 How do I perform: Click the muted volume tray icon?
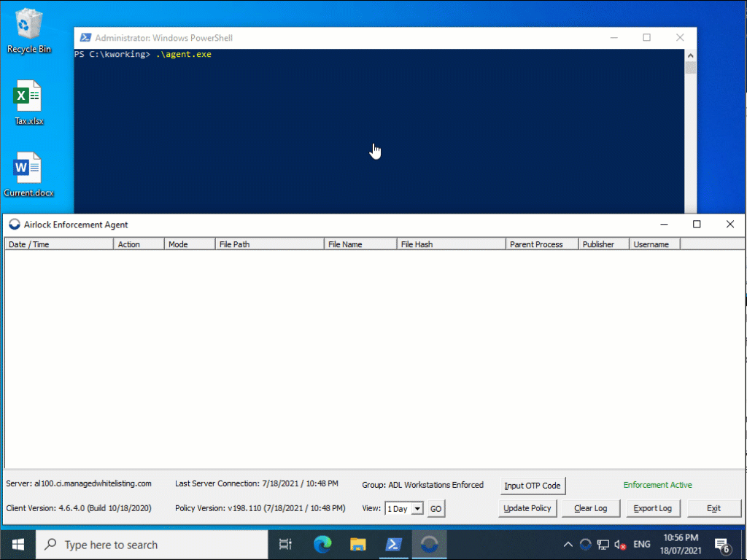click(620, 544)
